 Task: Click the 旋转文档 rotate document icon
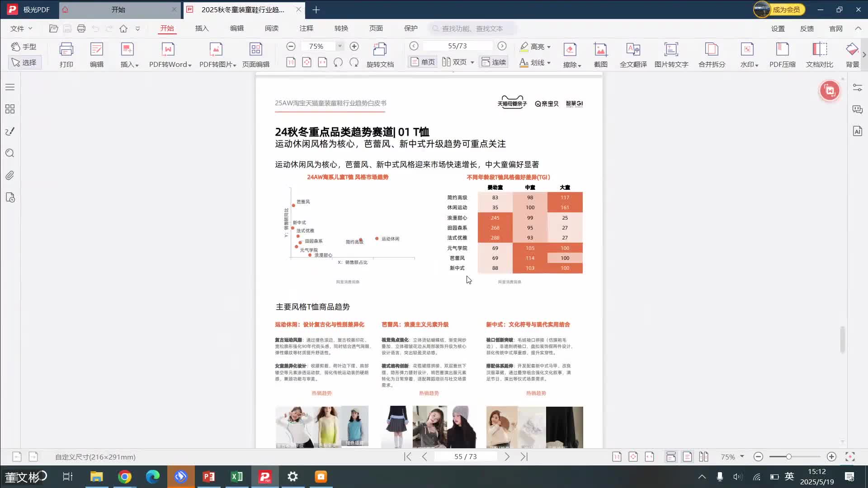click(x=380, y=53)
